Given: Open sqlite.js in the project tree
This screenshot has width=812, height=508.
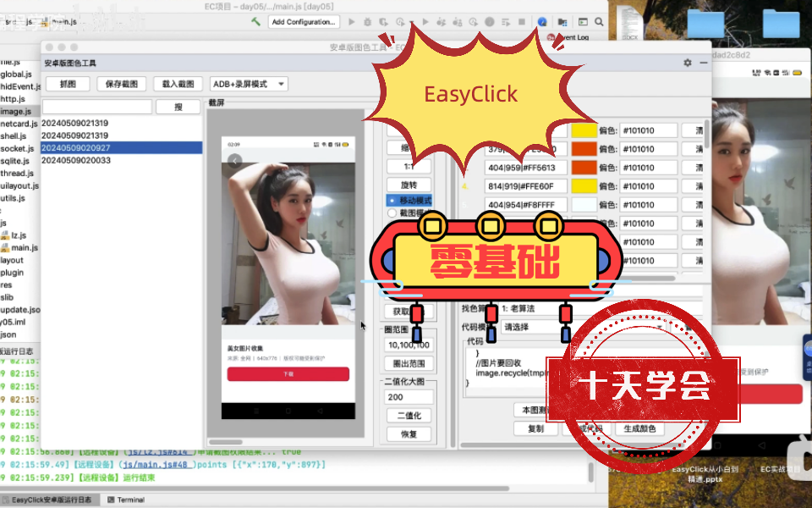Looking at the screenshot, I should pyautogui.click(x=17, y=161).
